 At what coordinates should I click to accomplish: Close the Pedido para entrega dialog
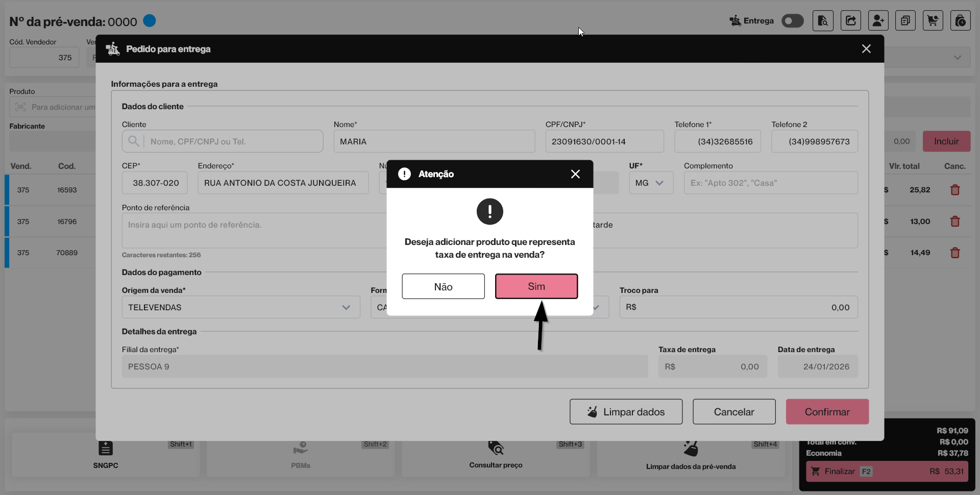point(866,49)
